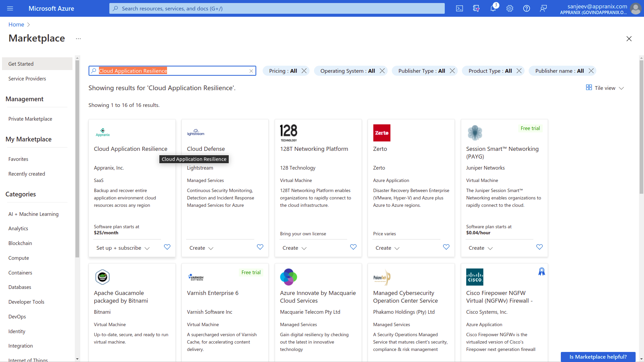Favorite the Cloud Application Resilience offer

click(167, 247)
